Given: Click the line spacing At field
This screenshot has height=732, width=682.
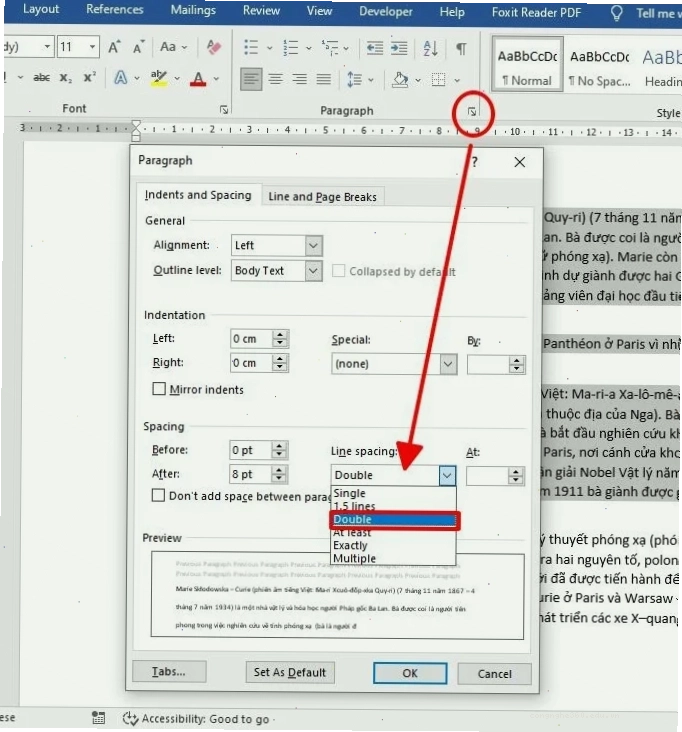Looking at the screenshot, I should 487,476.
